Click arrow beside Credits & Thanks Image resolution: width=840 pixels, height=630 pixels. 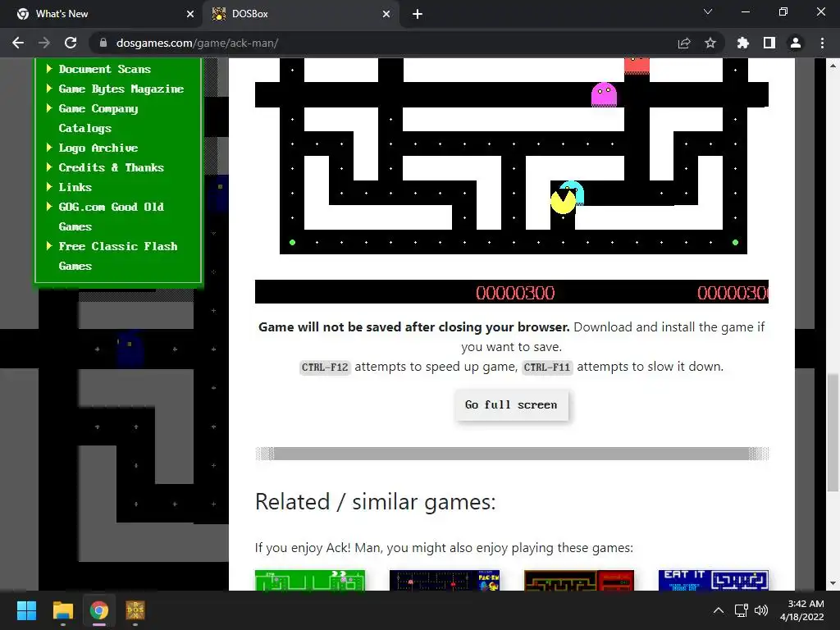pos(49,167)
